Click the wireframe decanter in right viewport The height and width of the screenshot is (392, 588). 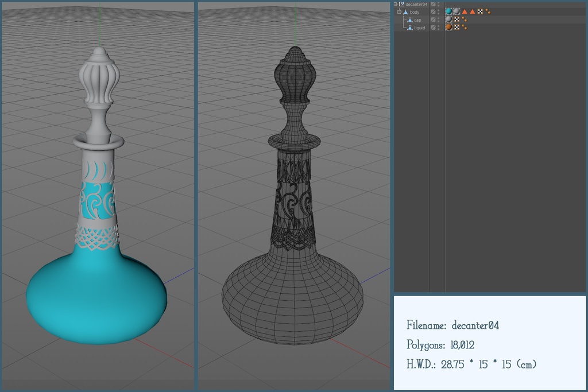click(292, 195)
